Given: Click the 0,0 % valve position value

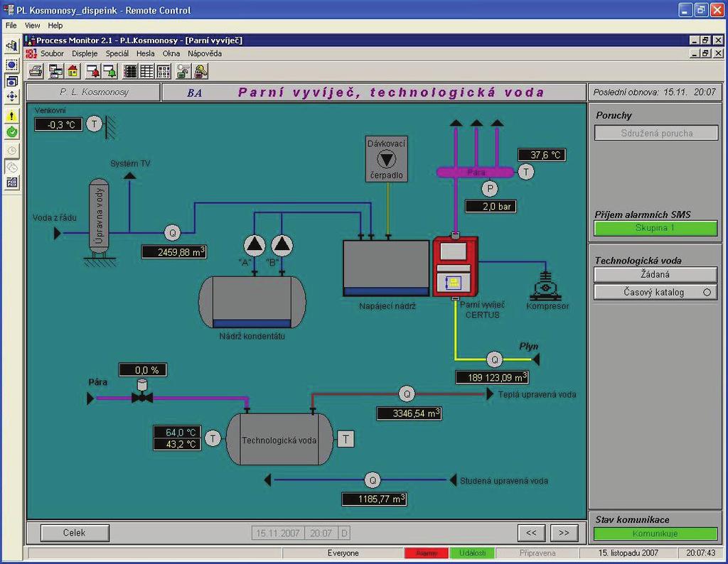Looking at the screenshot, I should click(143, 369).
